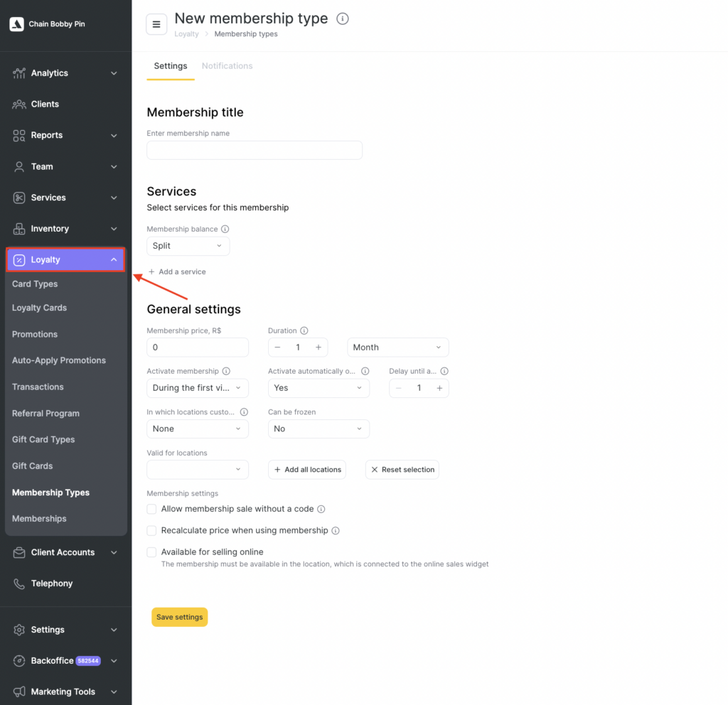Screen dimensions: 728x705
Task: Open Gift Card Types in Loyalty menu
Action: (43, 440)
